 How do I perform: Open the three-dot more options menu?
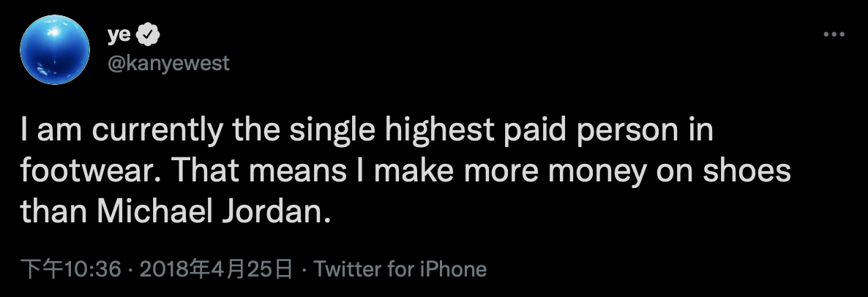pyautogui.click(x=834, y=34)
